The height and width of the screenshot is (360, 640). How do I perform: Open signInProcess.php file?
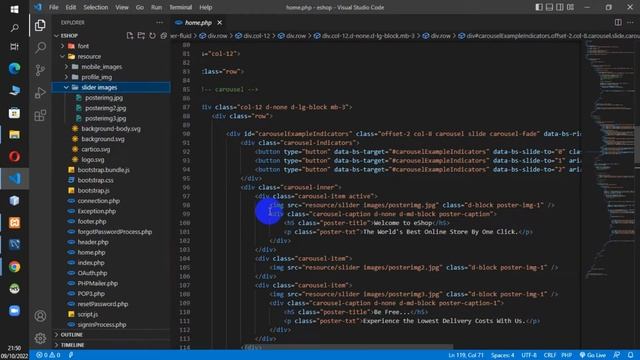tap(102, 324)
